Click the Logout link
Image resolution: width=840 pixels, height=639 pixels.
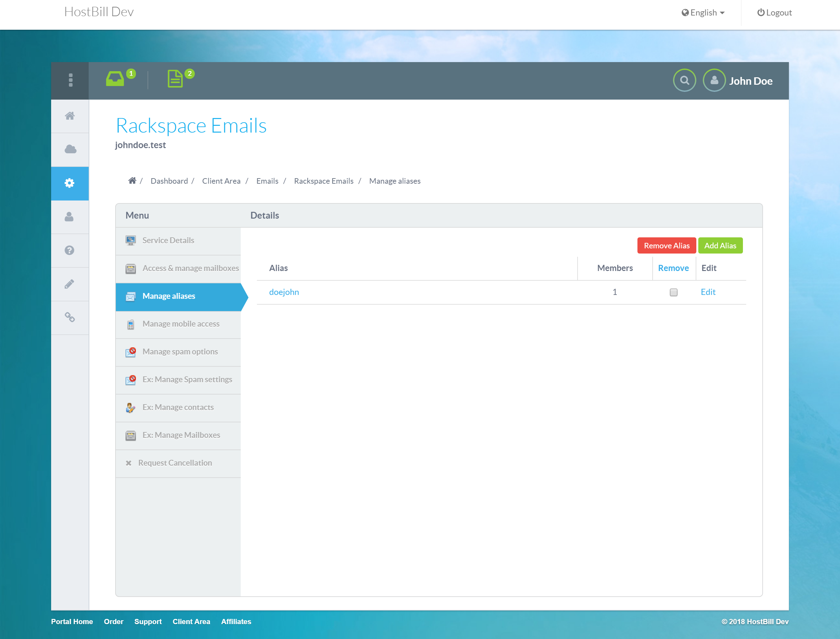click(x=774, y=13)
